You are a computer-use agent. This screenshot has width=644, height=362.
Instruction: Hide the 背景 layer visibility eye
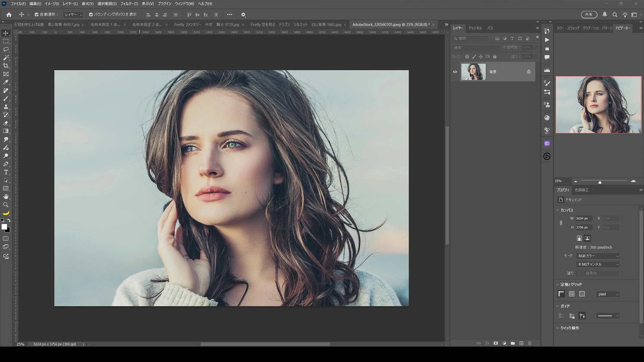[x=455, y=72]
